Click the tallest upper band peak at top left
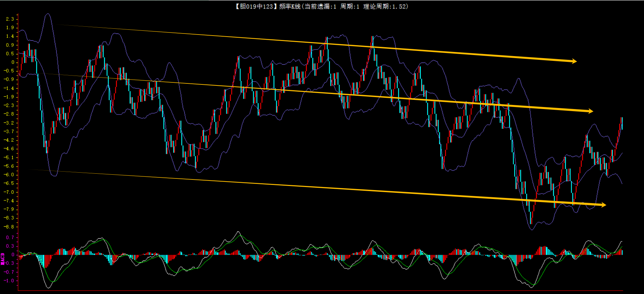The width and height of the screenshot is (644, 294). [48, 14]
